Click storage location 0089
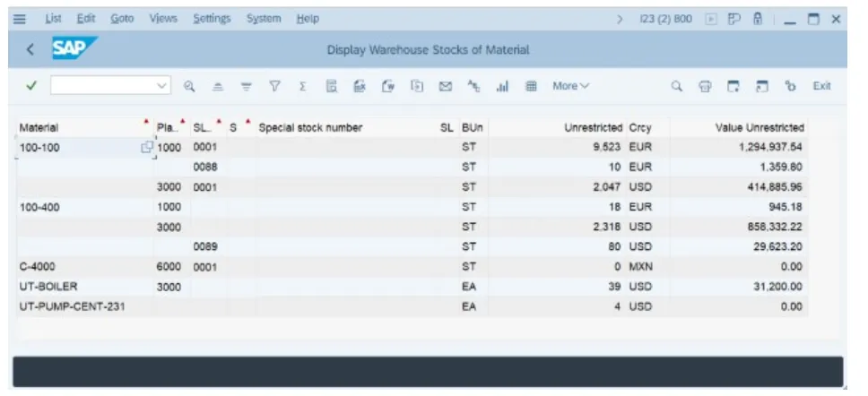Image resolution: width=868 pixels, height=396 pixels. tap(204, 246)
